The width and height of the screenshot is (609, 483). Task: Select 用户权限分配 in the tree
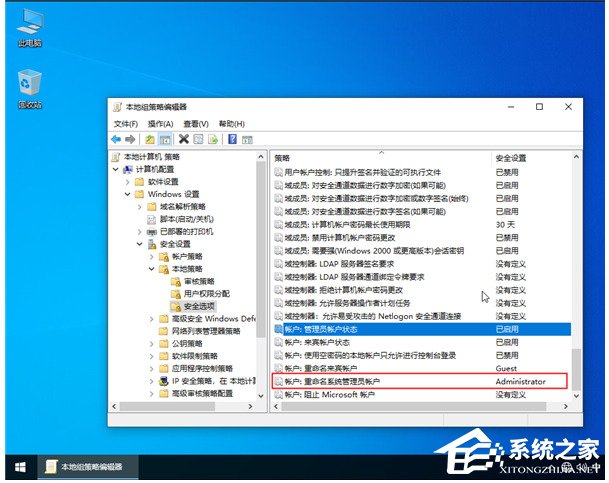coord(206,294)
